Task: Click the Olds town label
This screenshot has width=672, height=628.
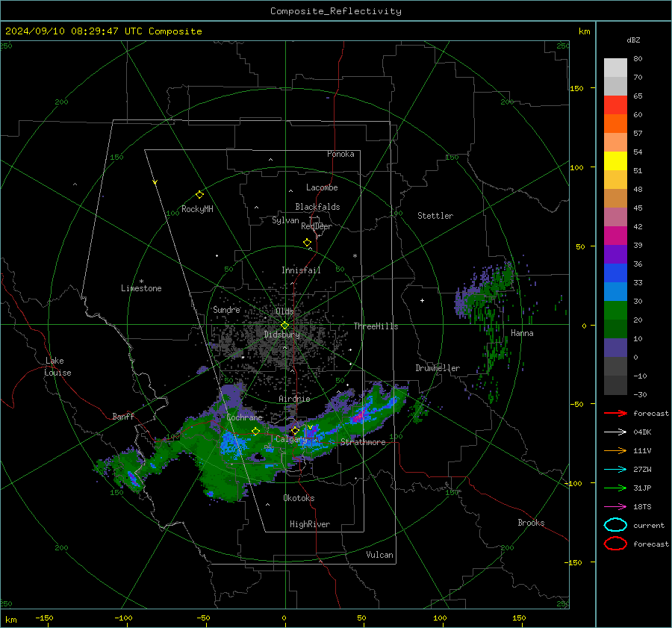Action: tap(284, 311)
